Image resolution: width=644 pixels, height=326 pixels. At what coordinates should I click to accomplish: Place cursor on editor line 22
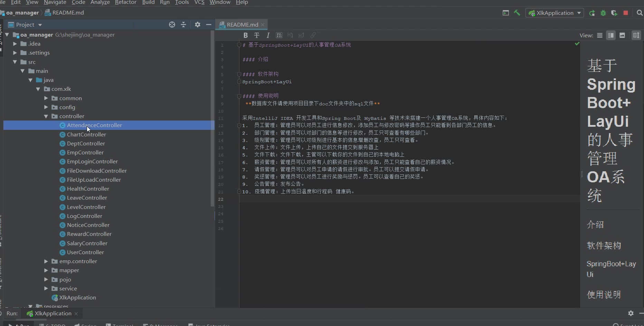[409, 199]
